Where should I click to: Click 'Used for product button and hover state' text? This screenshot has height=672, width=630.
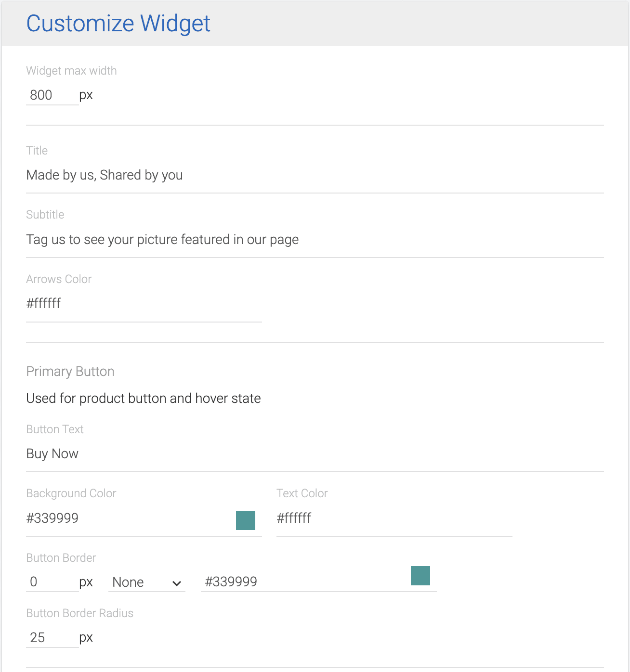143,398
